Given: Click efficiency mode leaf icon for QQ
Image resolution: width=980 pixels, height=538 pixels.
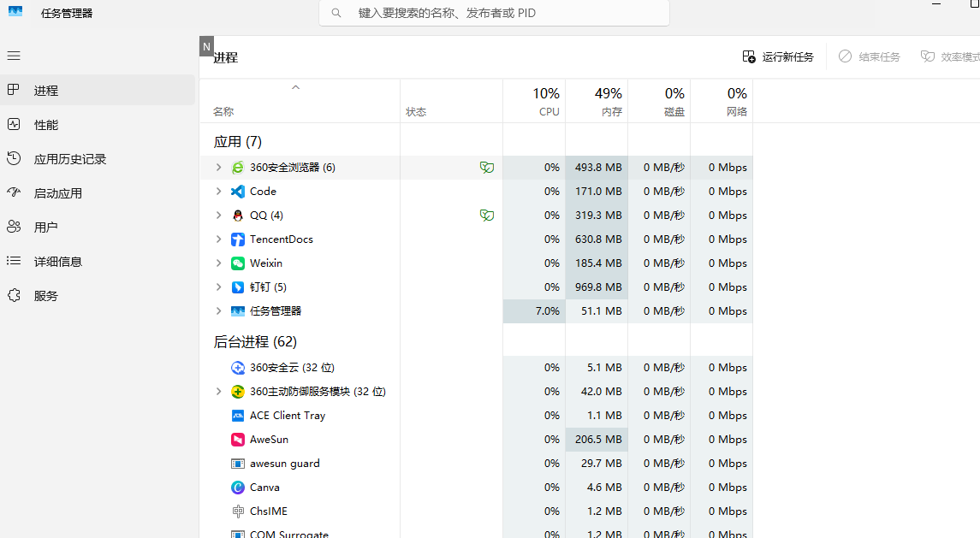Looking at the screenshot, I should point(486,216).
